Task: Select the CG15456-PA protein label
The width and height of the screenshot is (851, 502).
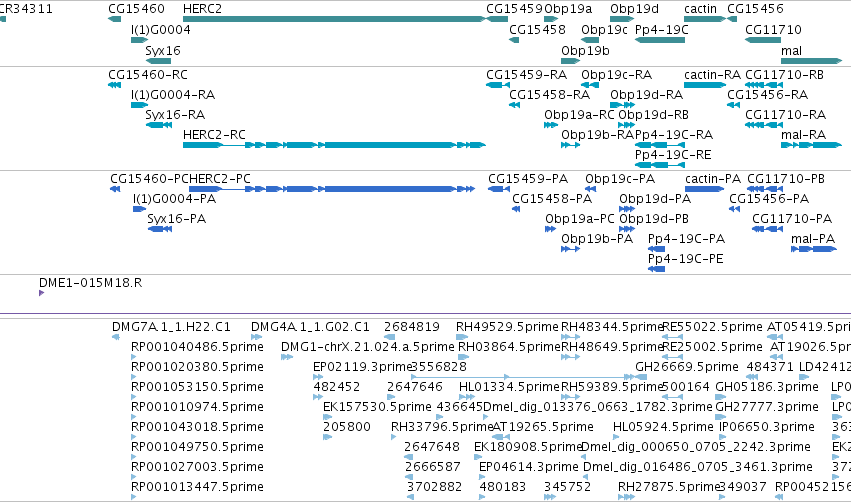Action: click(x=769, y=199)
